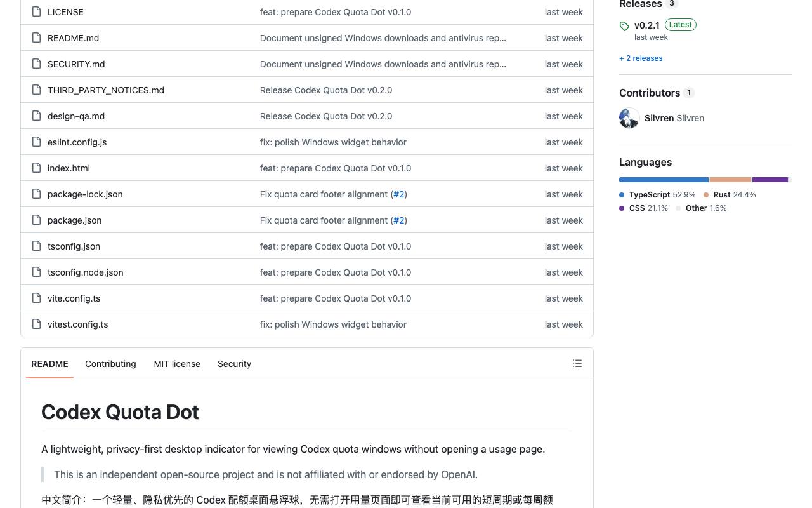Open the tsconfig.json file
This screenshot has height=508, width=812.
pos(74,246)
